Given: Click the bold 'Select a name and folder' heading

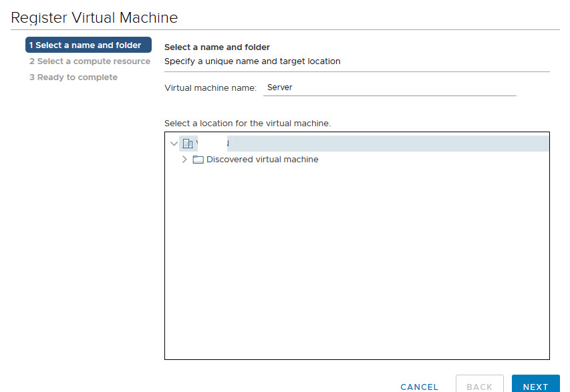Looking at the screenshot, I should [217, 47].
